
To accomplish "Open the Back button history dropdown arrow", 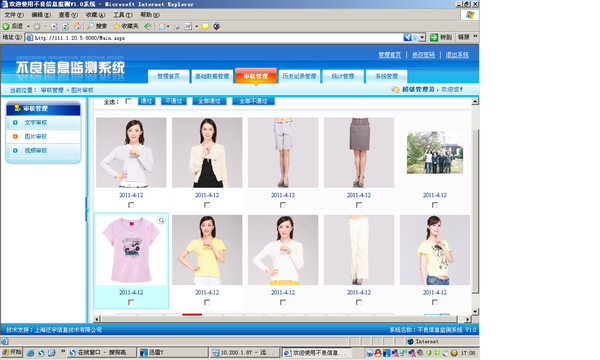I will (x=28, y=26).
